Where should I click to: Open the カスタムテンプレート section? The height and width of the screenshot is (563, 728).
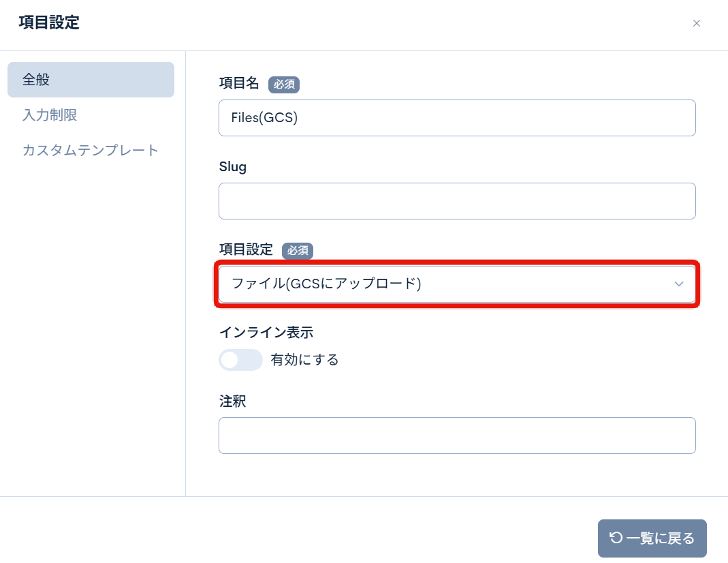pyautogui.click(x=91, y=150)
